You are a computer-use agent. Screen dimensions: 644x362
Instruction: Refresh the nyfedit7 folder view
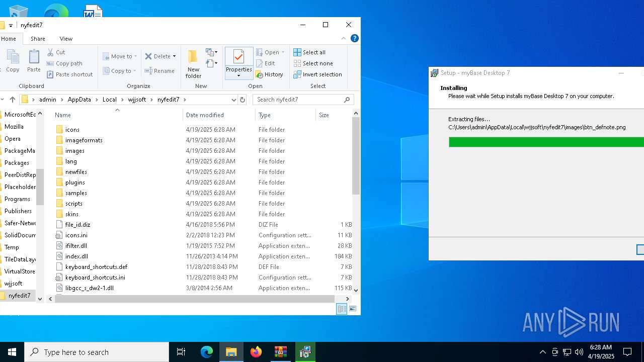[x=243, y=100]
